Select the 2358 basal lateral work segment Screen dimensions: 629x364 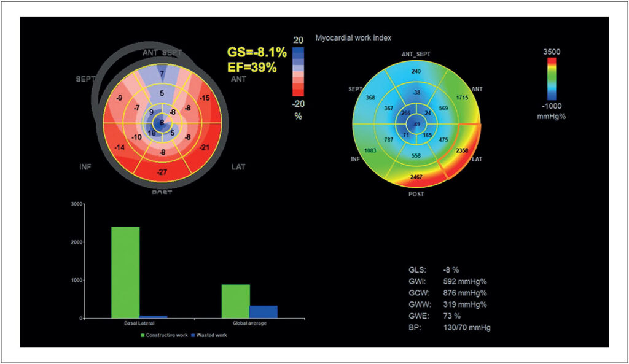(462, 151)
